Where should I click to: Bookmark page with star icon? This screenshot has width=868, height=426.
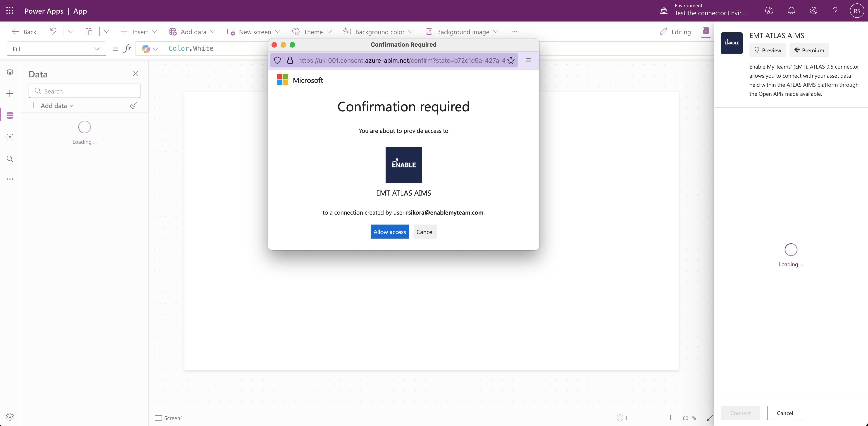click(511, 60)
